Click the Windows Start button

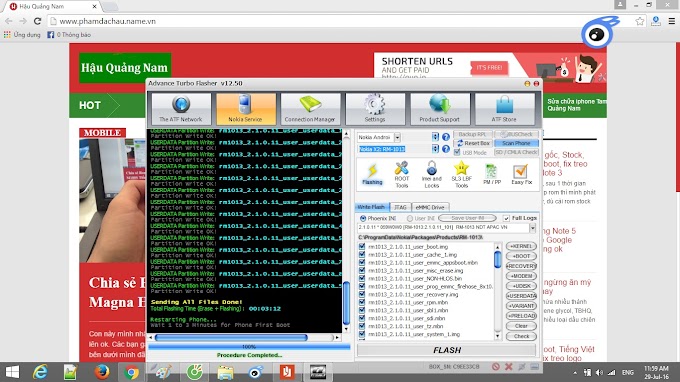(x=12, y=372)
